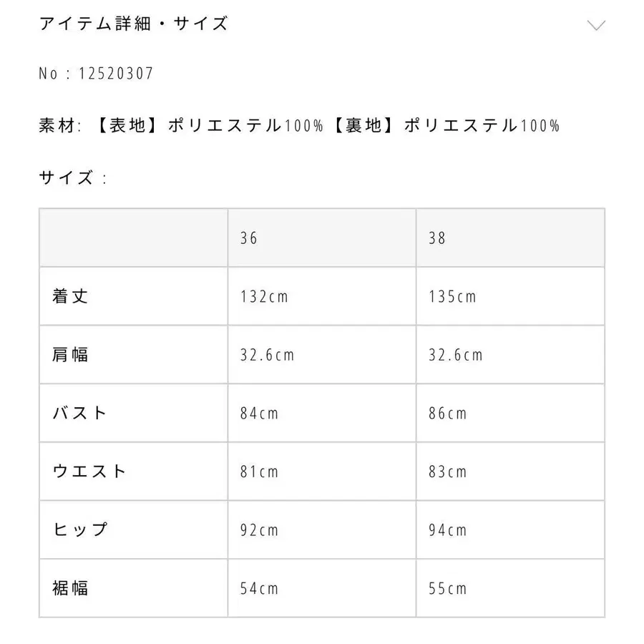The height and width of the screenshot is (644, 644).
Task: Click the size 36 column header
Action: 248,237
